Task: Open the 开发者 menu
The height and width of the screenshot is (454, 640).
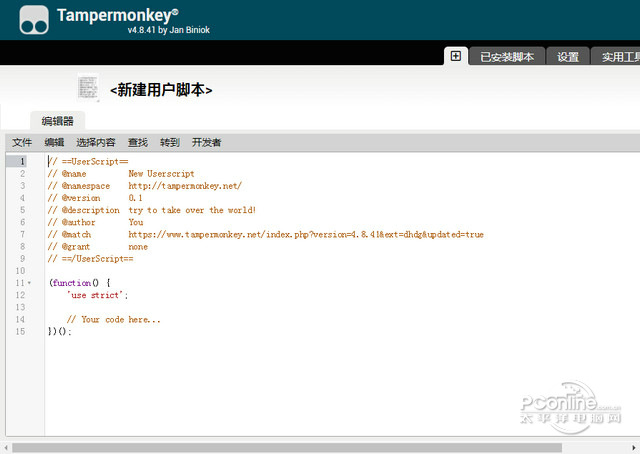Action: tap(207, 142)
